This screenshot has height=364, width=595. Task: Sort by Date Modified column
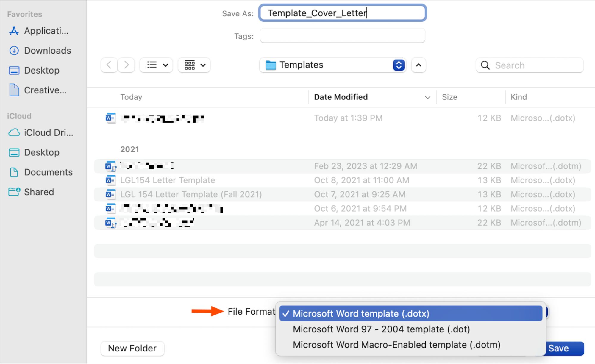[372, 97]
